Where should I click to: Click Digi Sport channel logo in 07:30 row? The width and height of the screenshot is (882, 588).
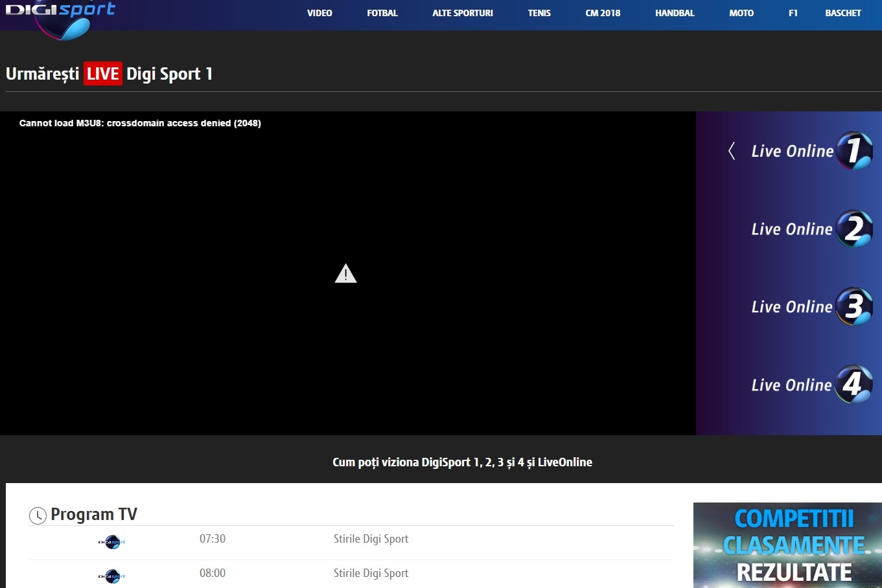tap(112, 542)
